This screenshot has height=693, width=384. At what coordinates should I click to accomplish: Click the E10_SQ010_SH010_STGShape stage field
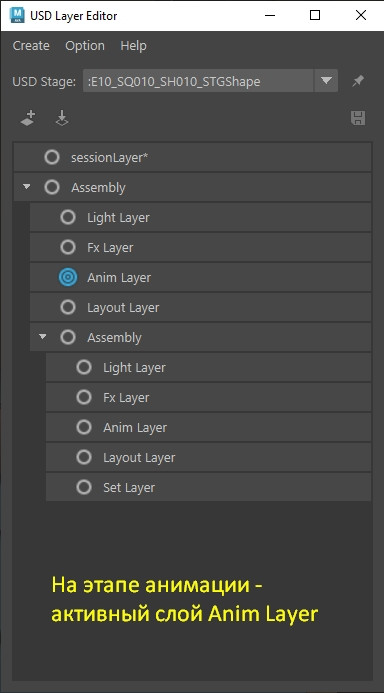(198, 81)
